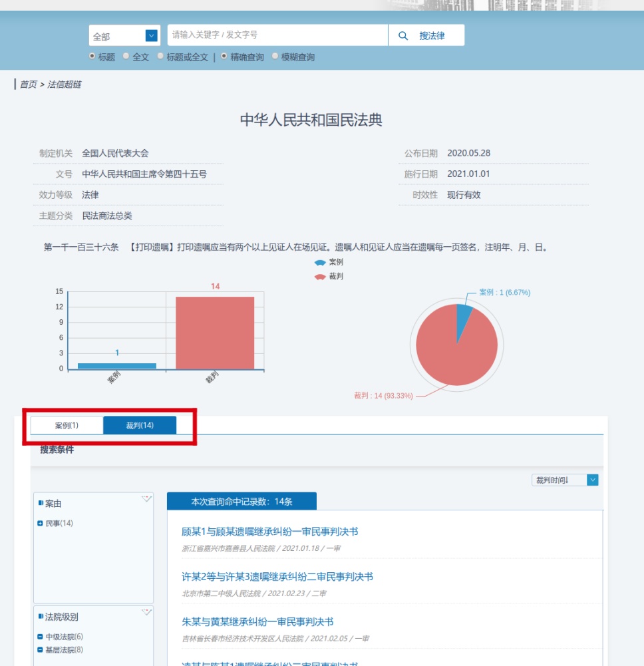The height and width of the screenshot is (666, 644).
Task: Click the icon beside 中级法院(6)
Action: coord(41,637)
